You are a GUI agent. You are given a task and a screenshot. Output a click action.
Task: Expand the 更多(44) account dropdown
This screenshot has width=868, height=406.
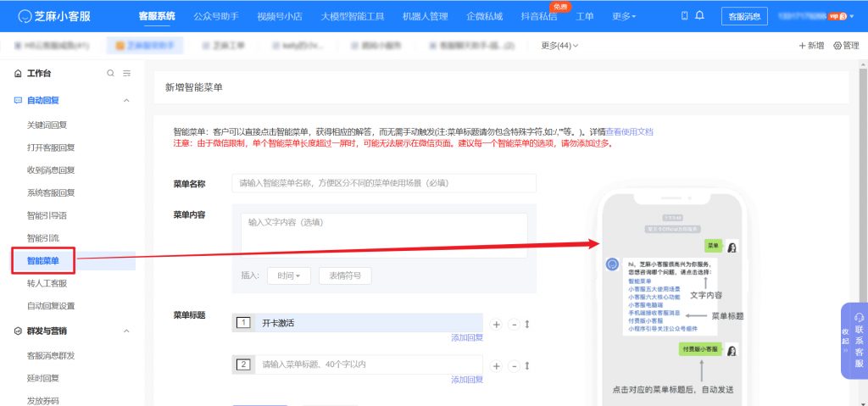coord(559,46)
